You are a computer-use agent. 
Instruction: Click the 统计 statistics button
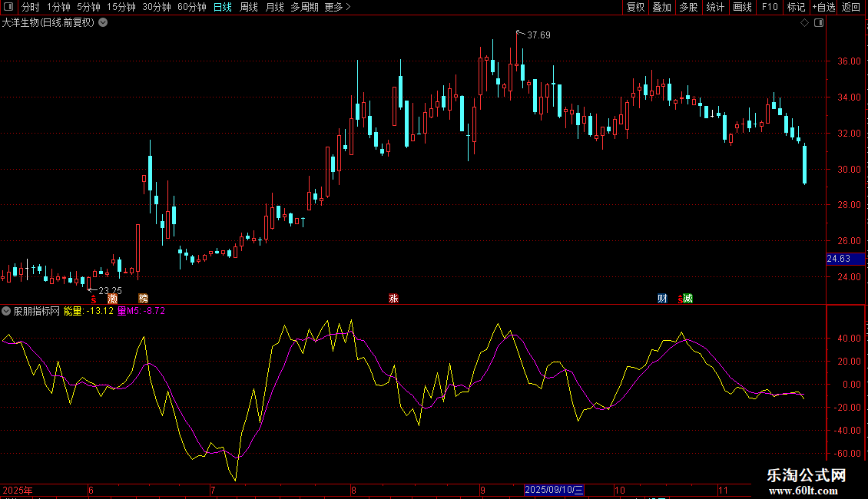pos(715,7)
